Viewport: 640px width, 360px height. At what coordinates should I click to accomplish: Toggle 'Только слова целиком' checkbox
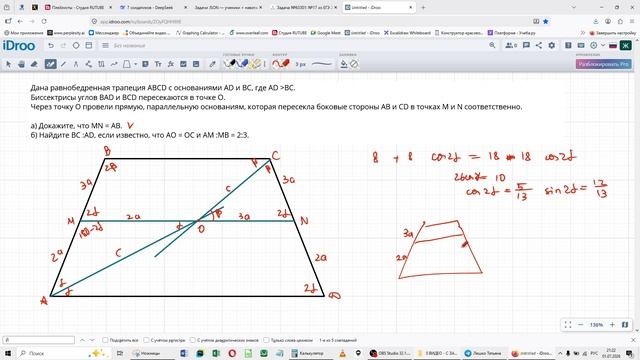click(x=266, y=340)
